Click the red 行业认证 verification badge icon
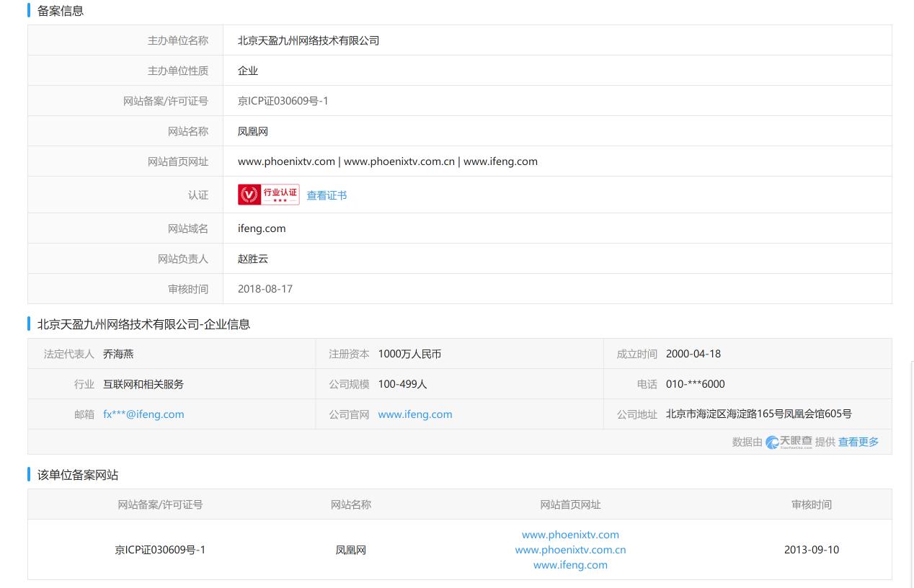 (268, 194)
